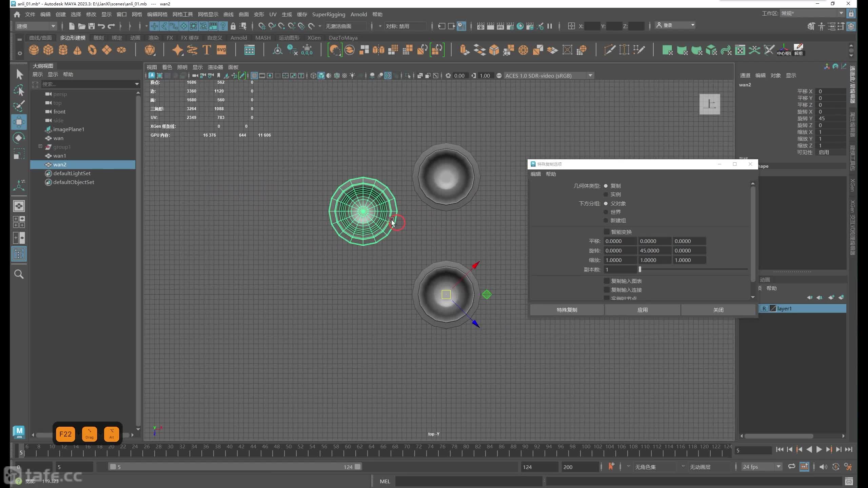Select the 父对象 group radio button
868x488 pixels.
tap(606, 203)
